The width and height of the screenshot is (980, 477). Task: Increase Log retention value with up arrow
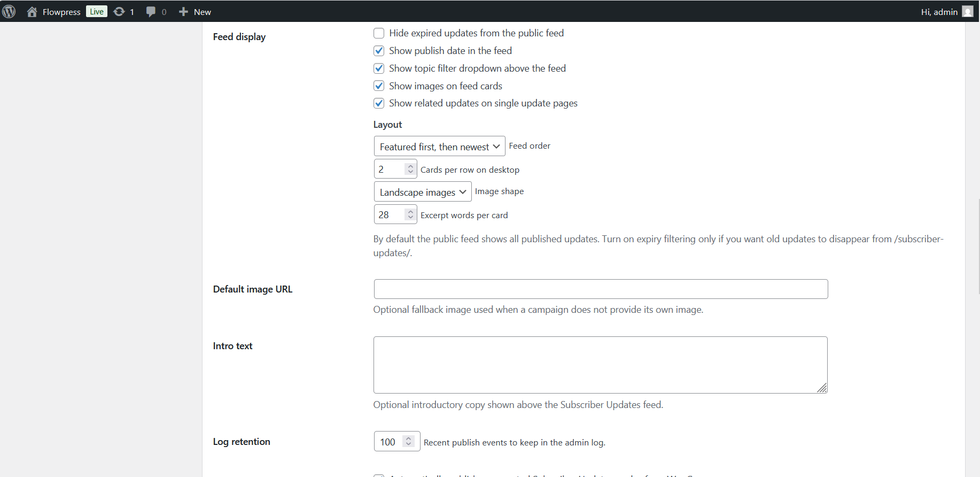(x=409, y=438)
